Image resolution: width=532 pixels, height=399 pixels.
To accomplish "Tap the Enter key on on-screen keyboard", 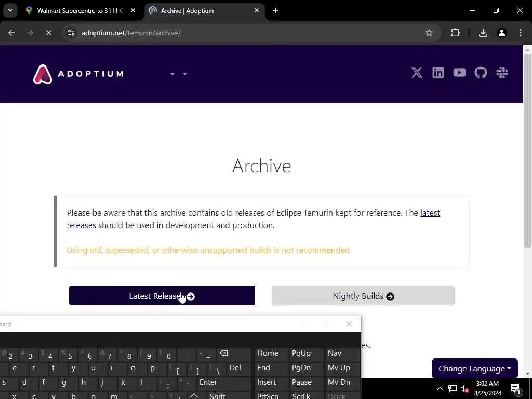I will tap(224, 383).
